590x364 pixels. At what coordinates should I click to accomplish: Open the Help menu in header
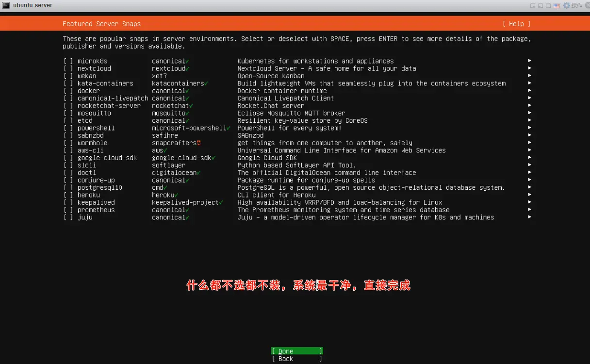tap(516, 24)
